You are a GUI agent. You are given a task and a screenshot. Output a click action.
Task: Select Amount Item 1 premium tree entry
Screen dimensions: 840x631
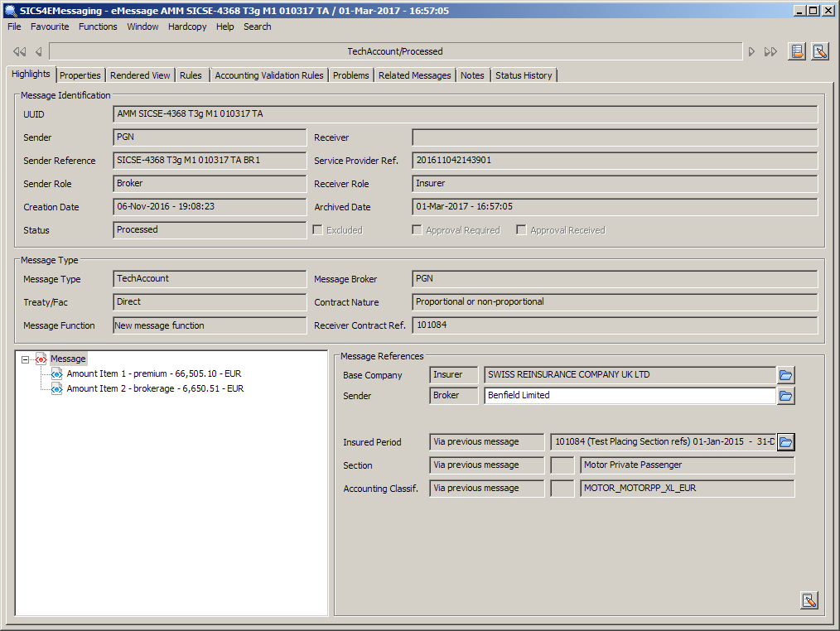[x=154, y=374]
